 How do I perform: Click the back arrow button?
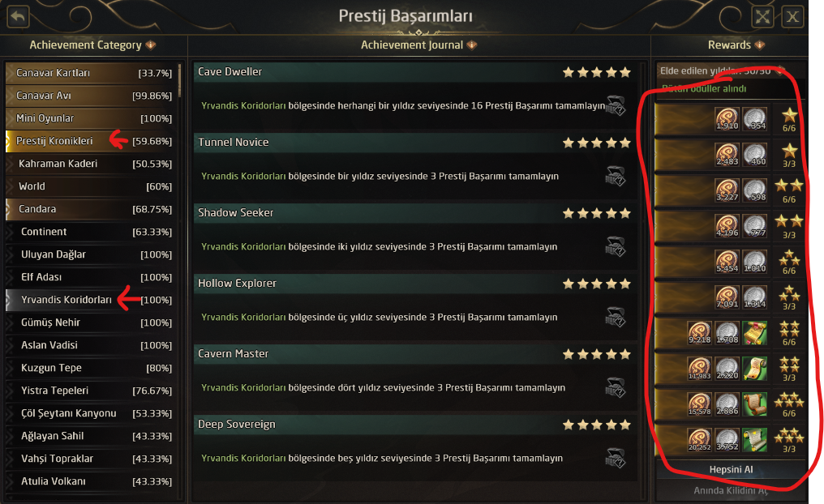click(17, 16)
